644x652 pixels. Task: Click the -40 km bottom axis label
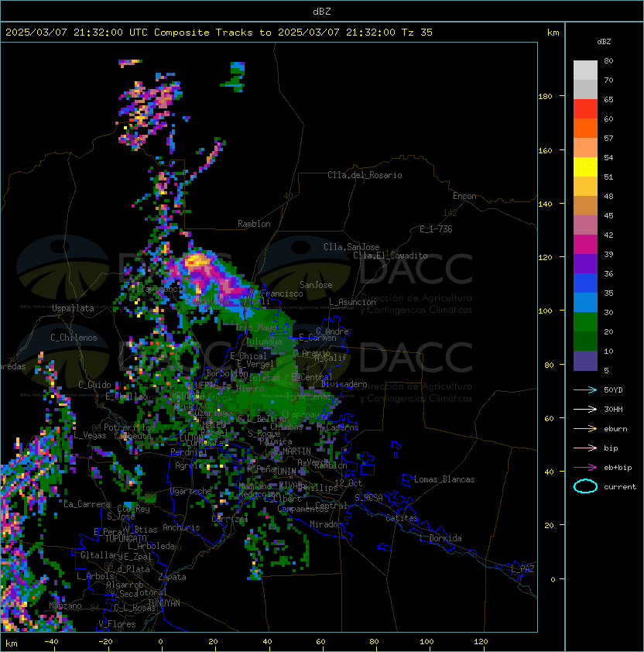(x=51, y=642)
